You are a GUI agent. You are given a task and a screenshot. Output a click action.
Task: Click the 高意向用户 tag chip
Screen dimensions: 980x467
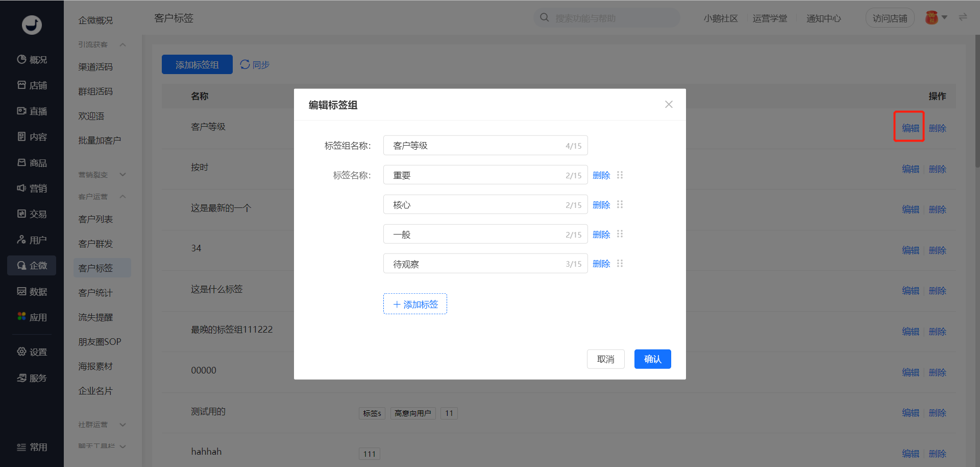(413, 413)
